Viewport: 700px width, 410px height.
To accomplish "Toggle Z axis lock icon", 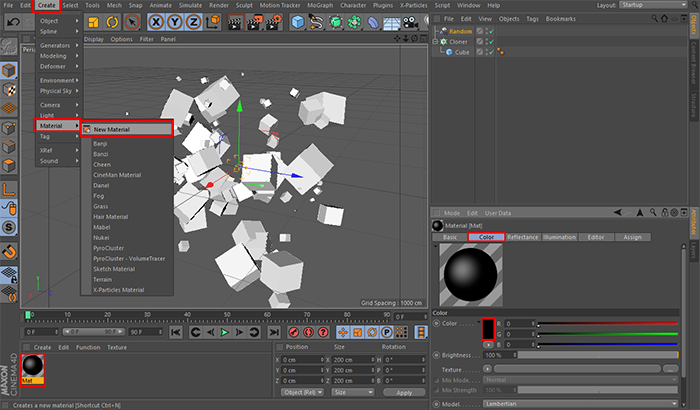I will 193,22.
